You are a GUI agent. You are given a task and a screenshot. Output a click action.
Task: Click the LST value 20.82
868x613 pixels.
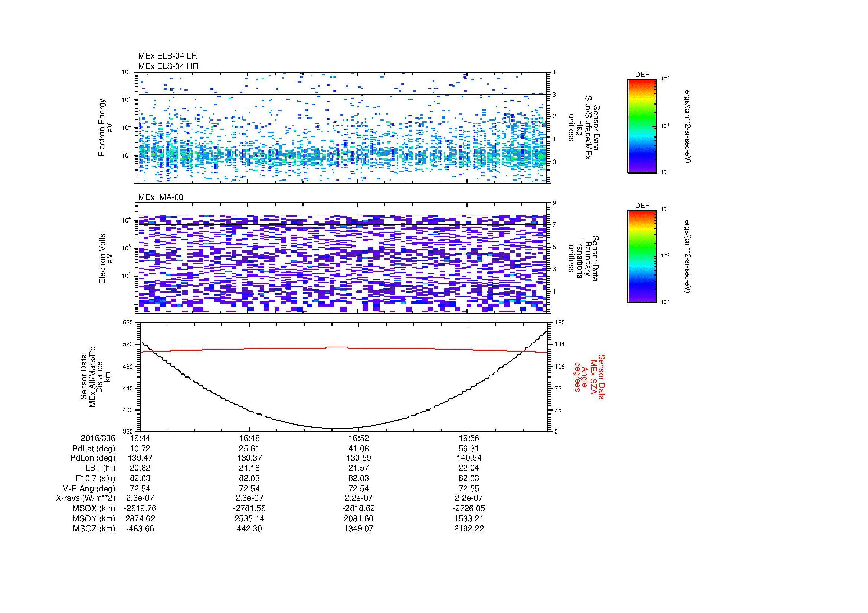(140, 468)
